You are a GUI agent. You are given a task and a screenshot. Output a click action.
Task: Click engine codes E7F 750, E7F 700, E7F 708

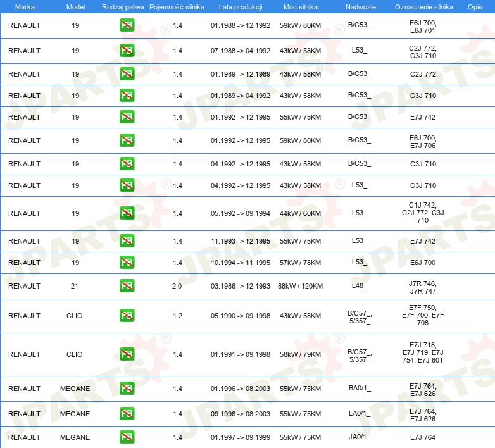pyautogui.click(x=423, y=315)
